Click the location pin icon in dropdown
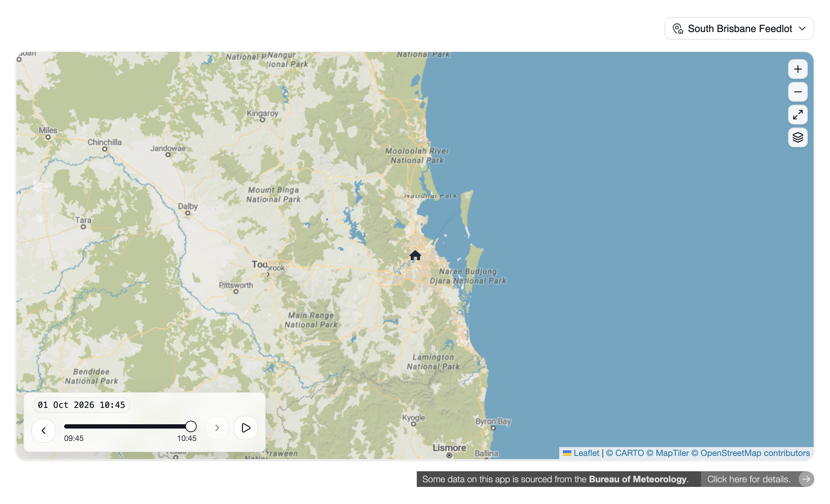 click(x=678, y=28)
